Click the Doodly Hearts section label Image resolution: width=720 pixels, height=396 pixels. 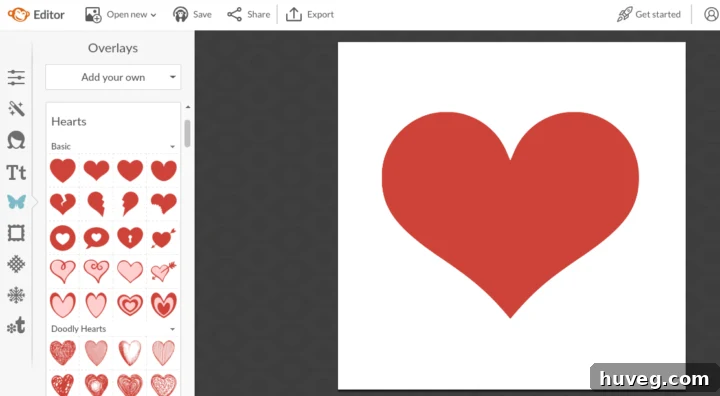point(79,329)
